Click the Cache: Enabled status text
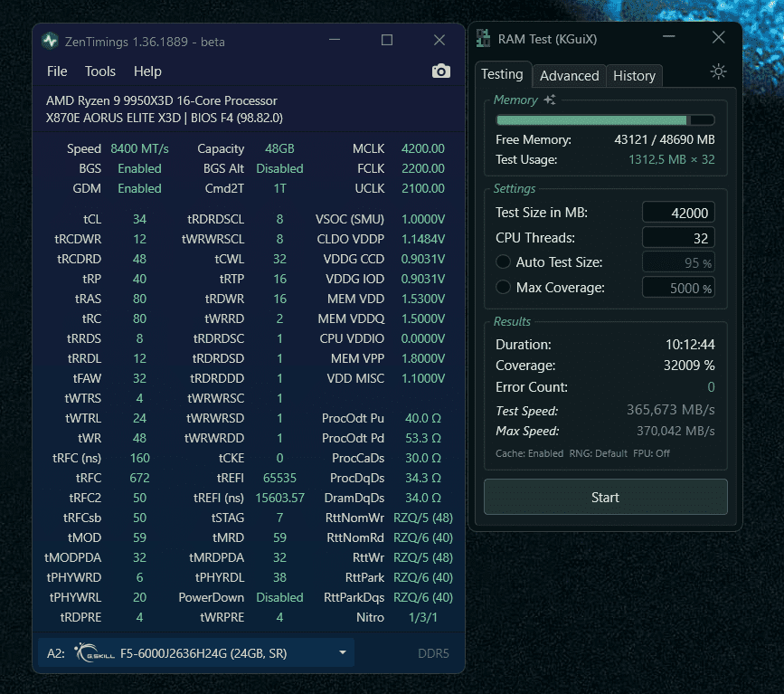Image resolution: width=784 pixels, height=694 pixels. coord(529,453)
